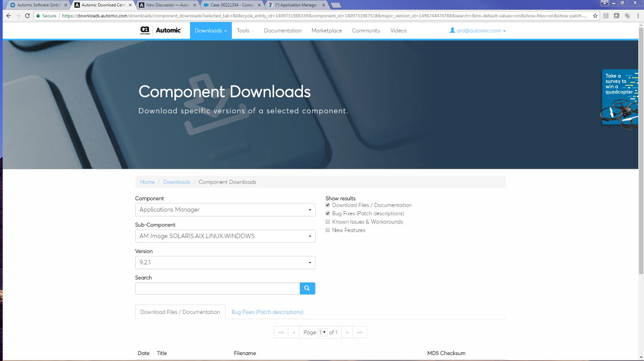The width and height of the screenshot is (644, 361).
Task: Enable Known Issues & Workarounds checkbox
Action: pyautogui.click(x=328, y=222)
